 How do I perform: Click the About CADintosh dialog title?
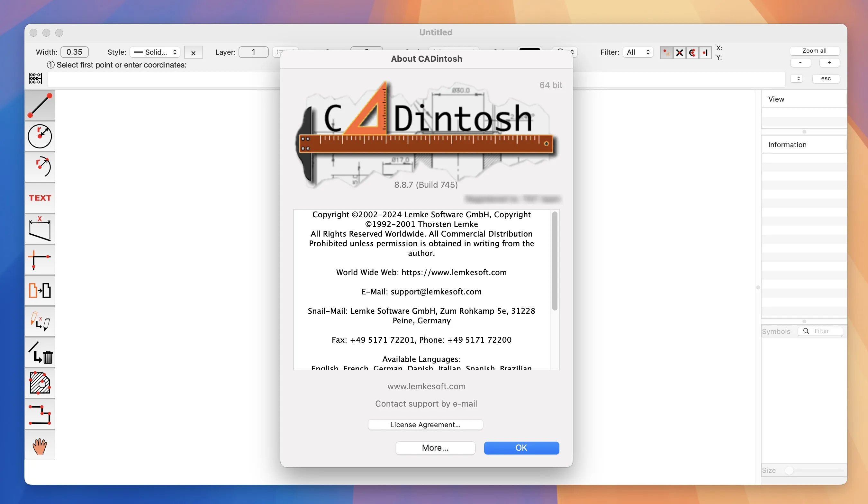[x=426, y=59]
